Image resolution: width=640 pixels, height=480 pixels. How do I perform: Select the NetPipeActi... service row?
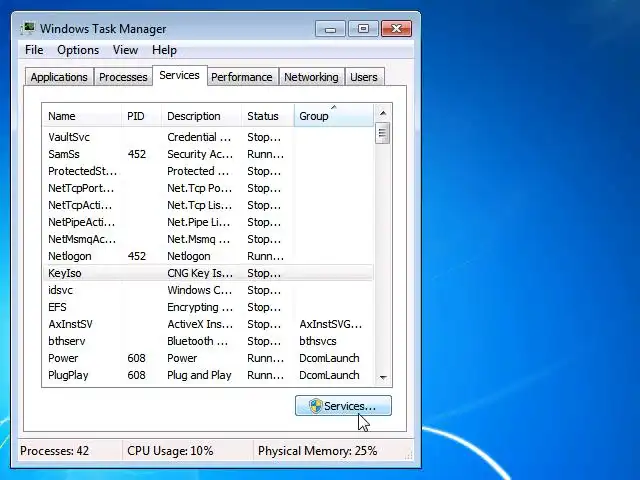tap(208, 222)
